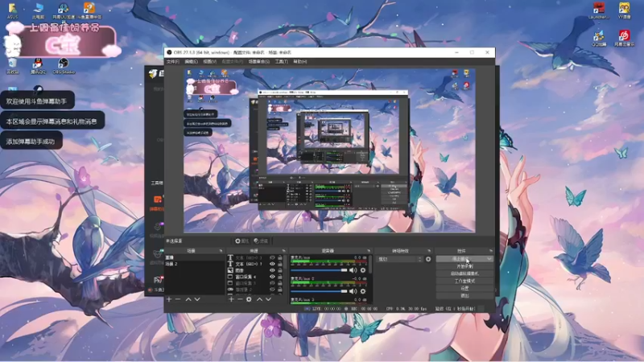Select the first scene in 场景 list
Viewport: 644px width, 362px height.
tap(194, 257)
